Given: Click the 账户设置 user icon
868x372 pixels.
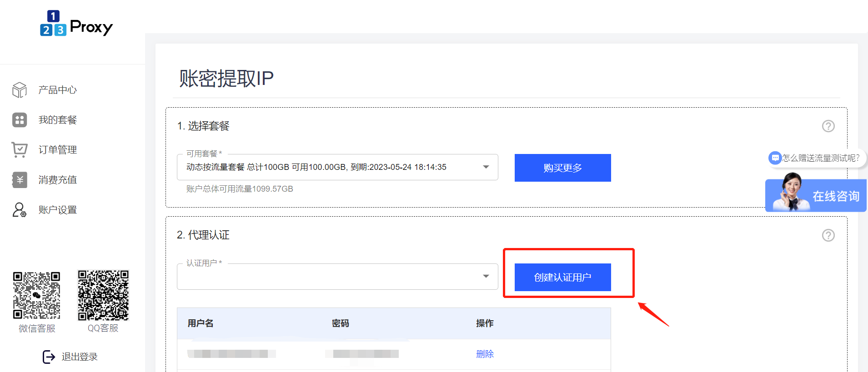Looking at the screenshot, I should (20, 210).
